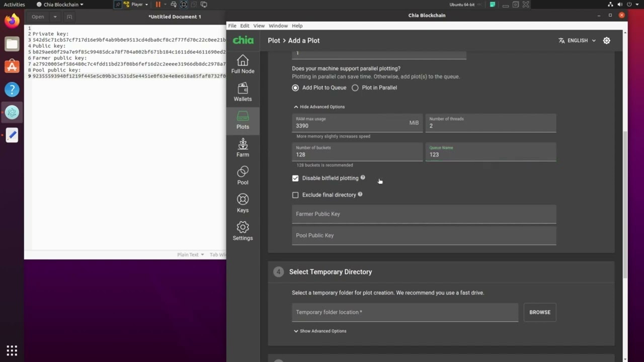Launch Firefox from the dock
The width and height of the screenshot is (644, 362).
(x=12, y=21)
